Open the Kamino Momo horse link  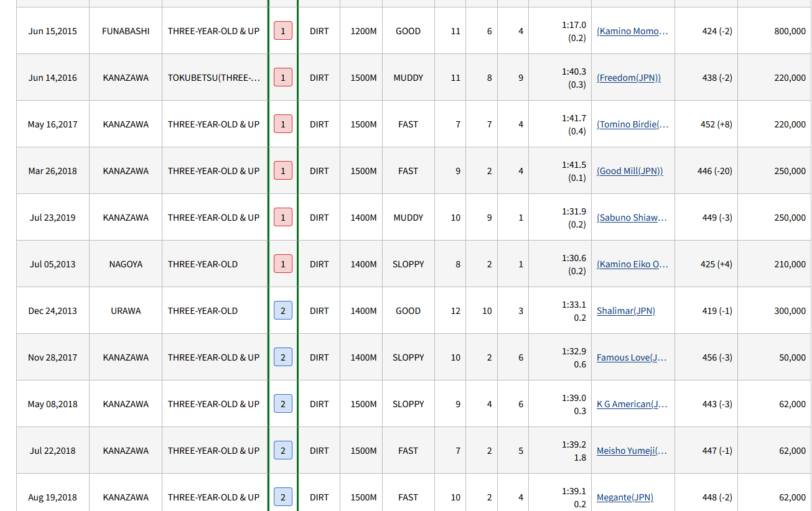[632, 31]
